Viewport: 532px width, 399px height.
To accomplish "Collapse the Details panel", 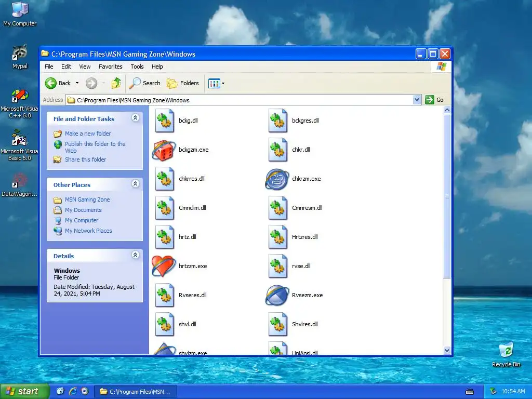I will point(136,255).
